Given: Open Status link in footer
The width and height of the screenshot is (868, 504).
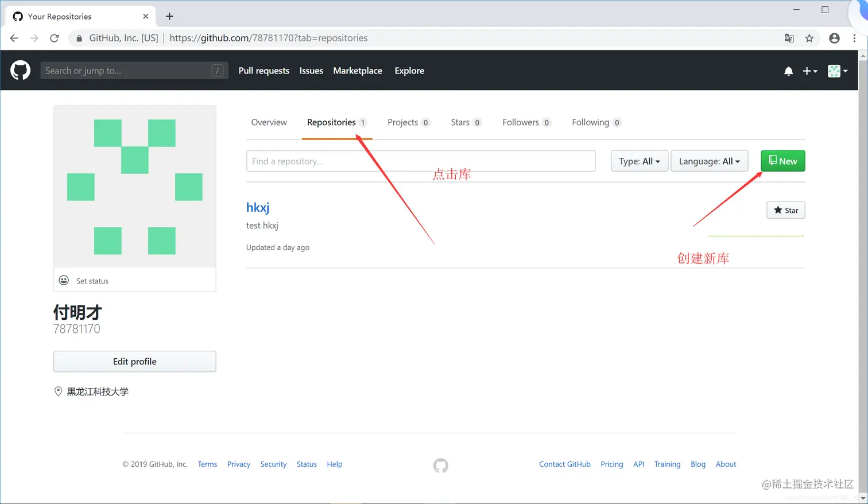Looking at the screenshot, I should 307,464.
